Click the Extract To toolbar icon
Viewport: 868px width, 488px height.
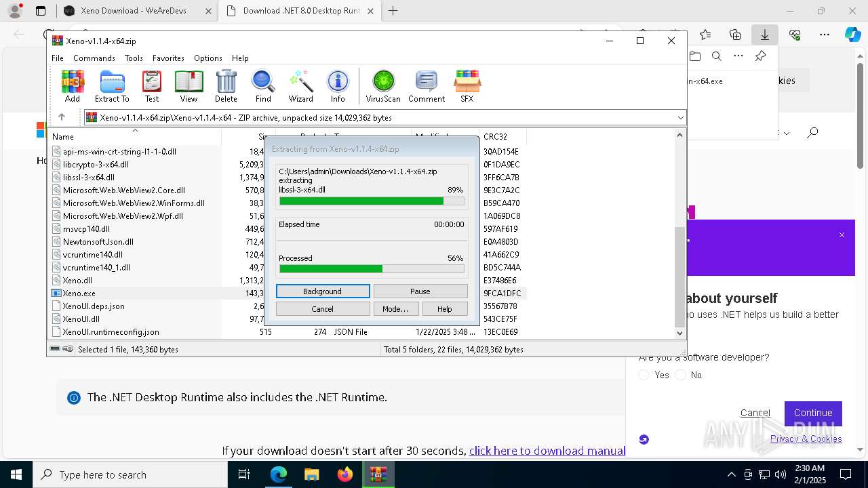pyautogui.click(x=112, y=86)
